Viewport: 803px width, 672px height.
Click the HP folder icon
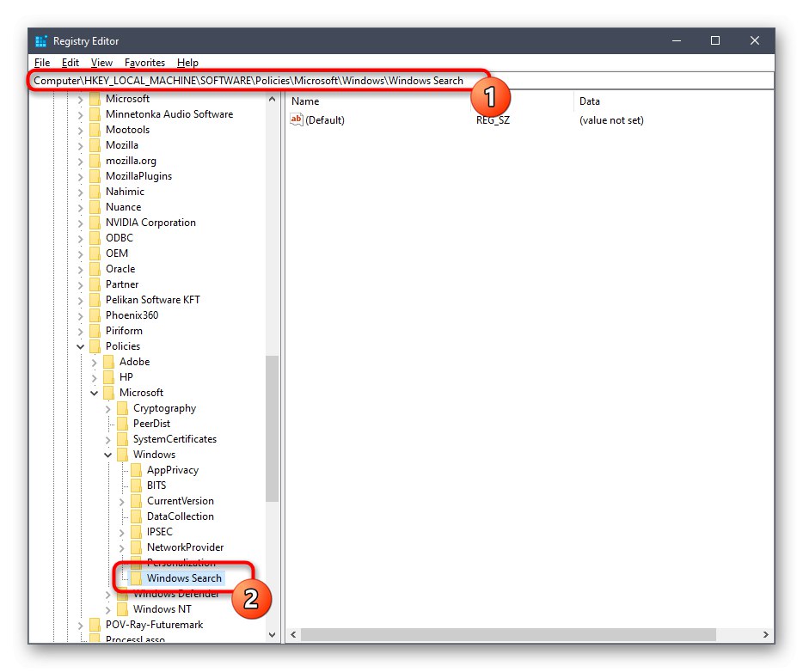coord(108,377)
